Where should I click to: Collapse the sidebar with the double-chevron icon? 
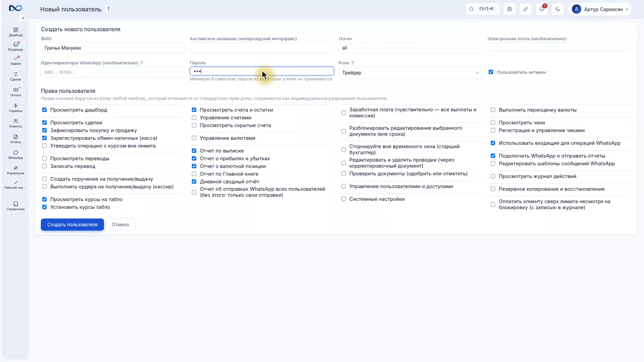point(23,18)
